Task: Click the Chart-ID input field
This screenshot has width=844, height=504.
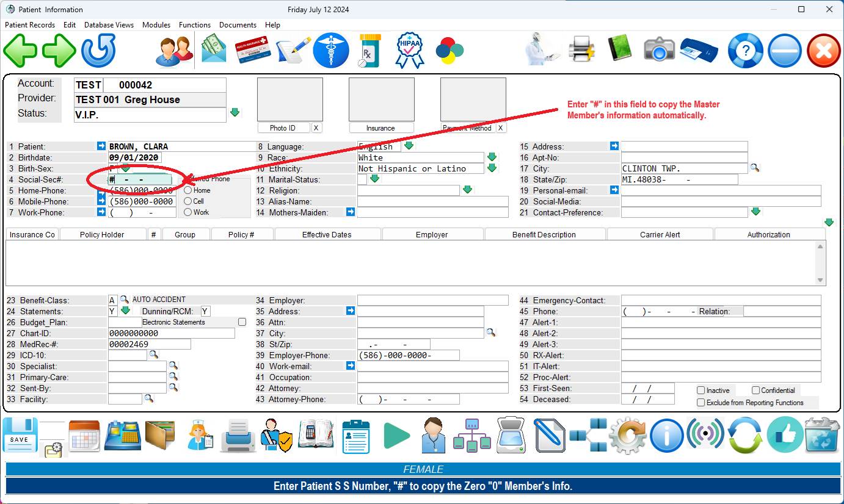Action: [x=171, y=333]
